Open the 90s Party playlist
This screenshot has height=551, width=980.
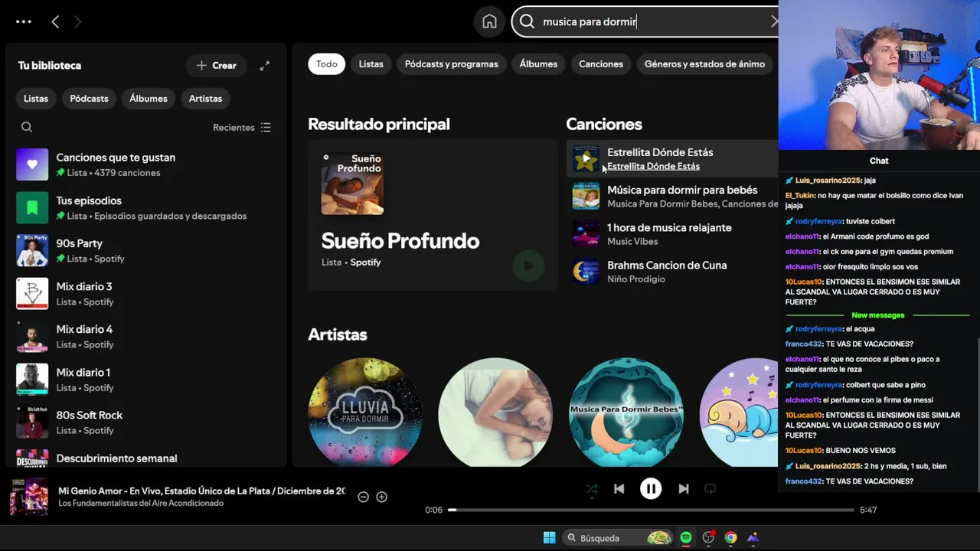click(145, 250)
